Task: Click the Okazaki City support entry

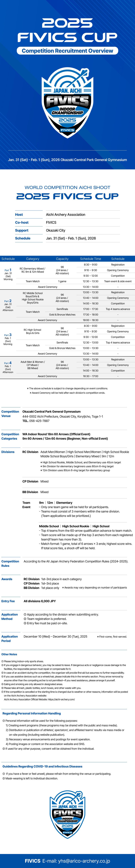Action: pyautogui.click(x=56, y=231)
